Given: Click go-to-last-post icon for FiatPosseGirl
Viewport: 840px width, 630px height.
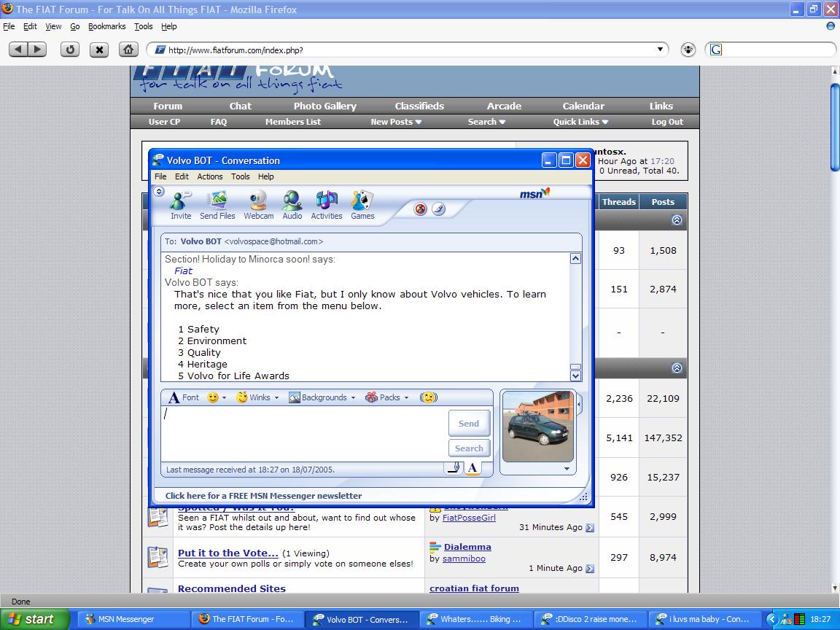Looking at the screenshot, I should pos(590,528).
